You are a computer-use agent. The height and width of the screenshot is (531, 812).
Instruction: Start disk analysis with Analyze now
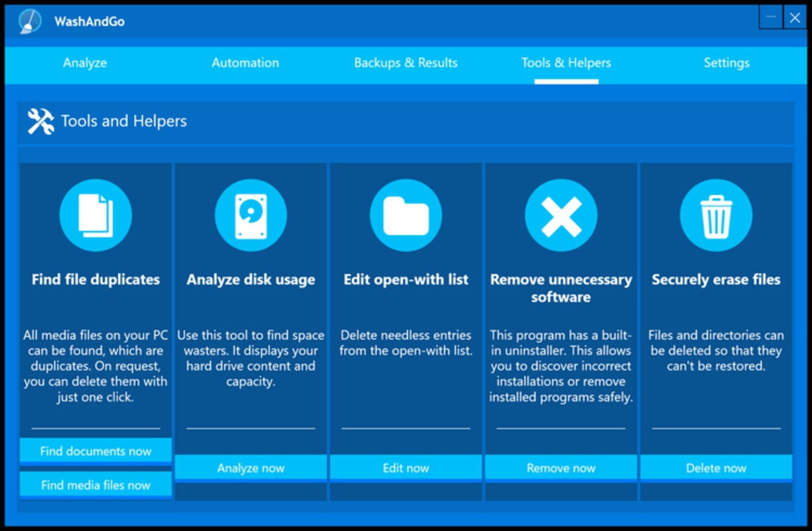(251, 468)
